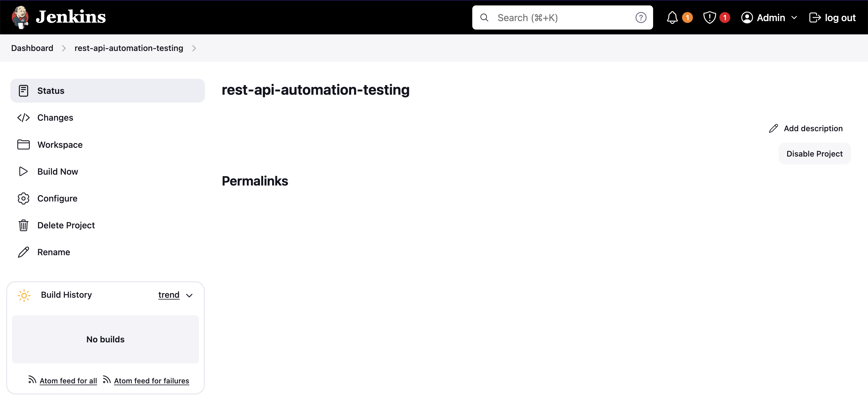The height and width of the screenshot is (403, 868).
Task: Click the Rename pencil icon
Action: pos(23,252)
